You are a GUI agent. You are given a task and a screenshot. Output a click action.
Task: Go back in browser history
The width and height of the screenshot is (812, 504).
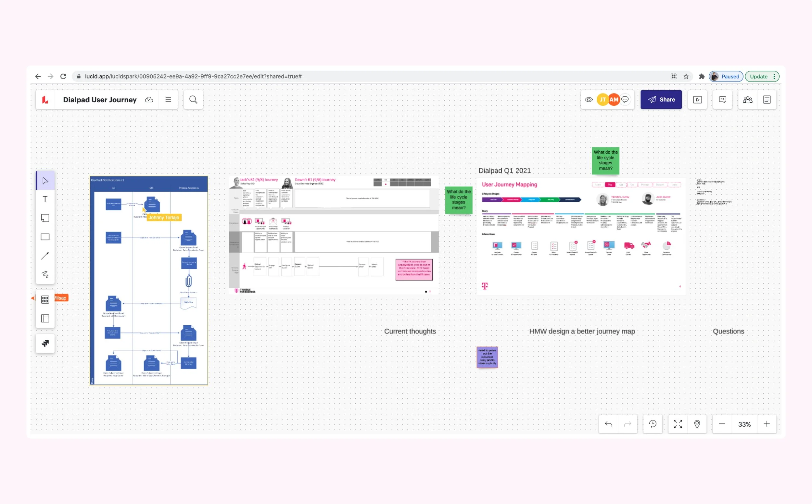click(38, 76)
